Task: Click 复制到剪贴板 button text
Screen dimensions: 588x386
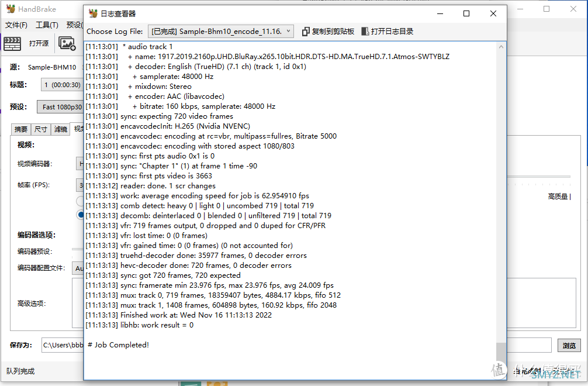Action: pos(333,32)
